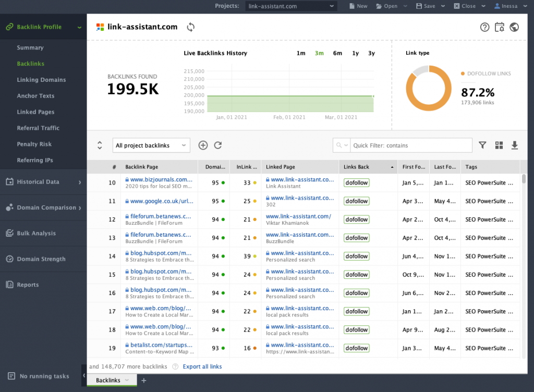Open Anchor Texts in the sidebar
534x392 pixels.
[x=36, y=95]
